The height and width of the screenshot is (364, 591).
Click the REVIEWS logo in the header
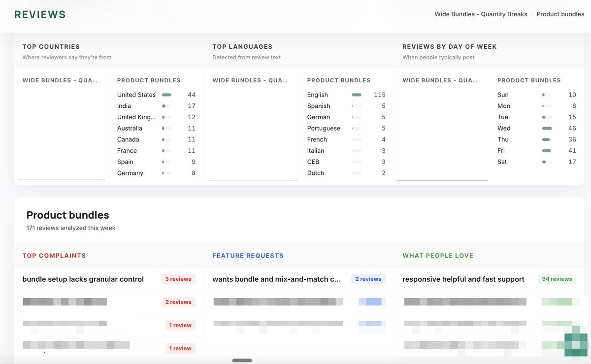40,14
